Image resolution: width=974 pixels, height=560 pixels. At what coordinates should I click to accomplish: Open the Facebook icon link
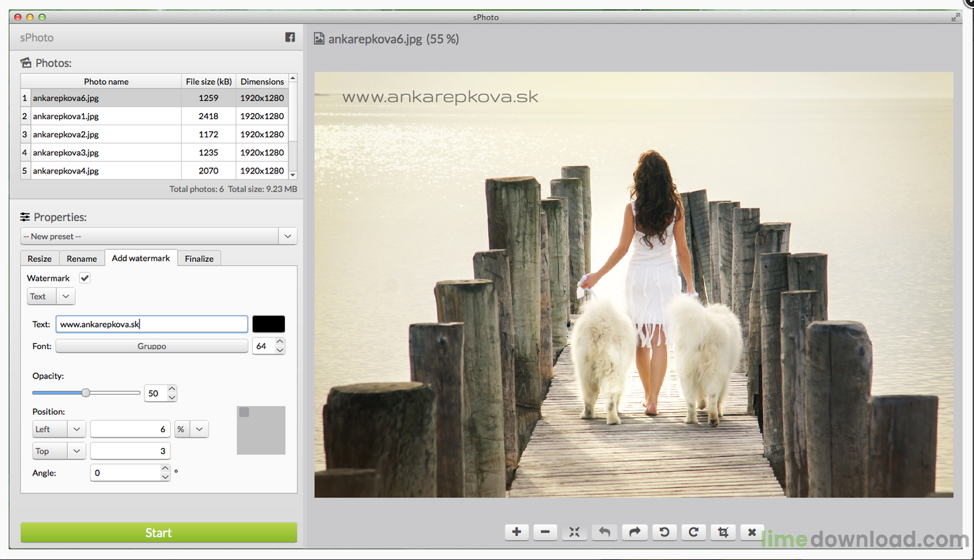point(290,38)
